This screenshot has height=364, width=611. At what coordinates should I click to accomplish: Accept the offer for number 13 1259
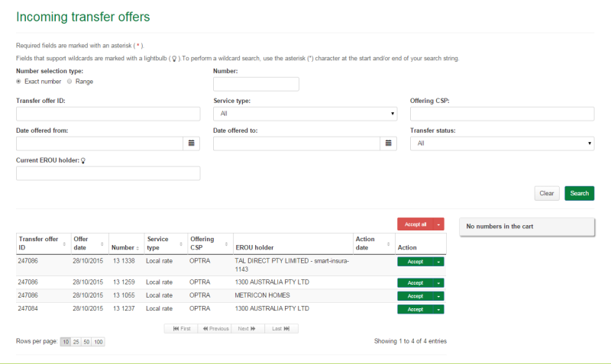(415, 283)
